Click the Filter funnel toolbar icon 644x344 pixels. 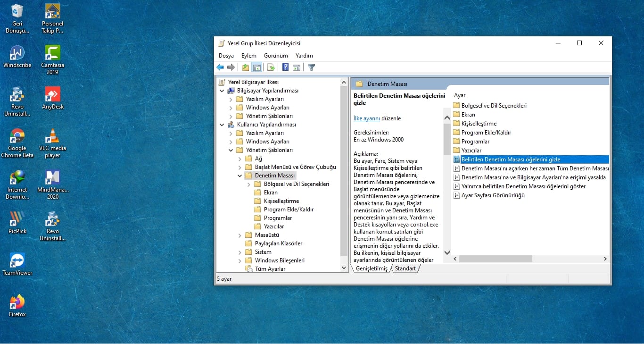click(311, 67)
